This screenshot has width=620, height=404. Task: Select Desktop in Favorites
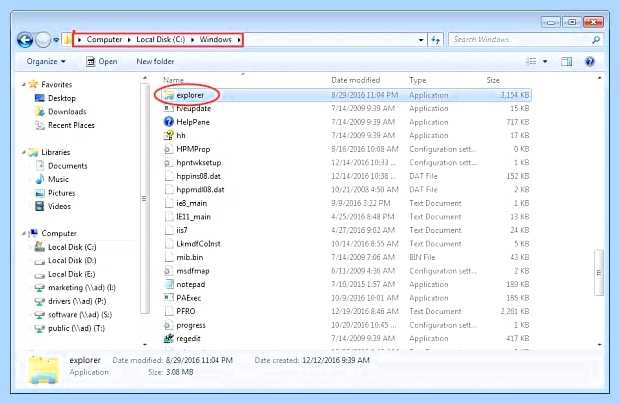(55, 98)
